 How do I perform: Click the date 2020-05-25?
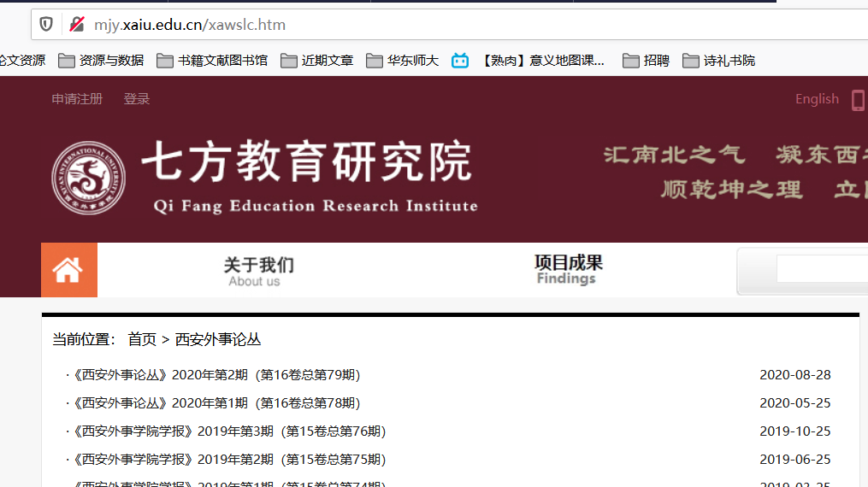point(795,403)
